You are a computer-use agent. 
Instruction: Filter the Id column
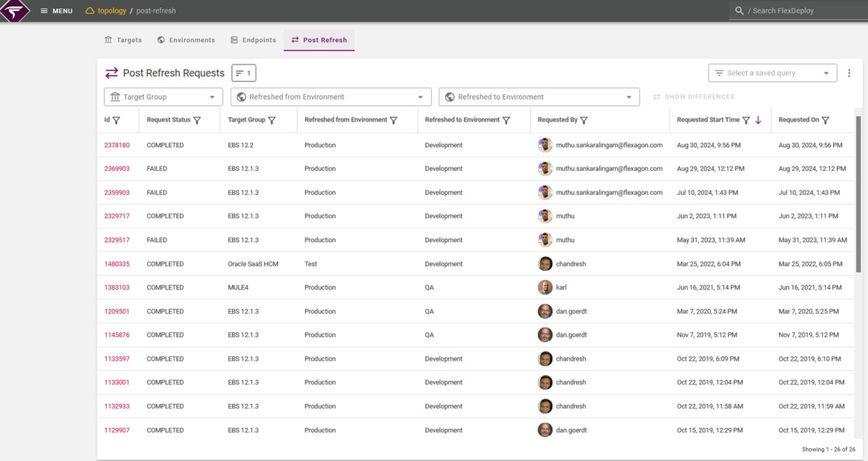pyautogui.click(x=116, y=121)
